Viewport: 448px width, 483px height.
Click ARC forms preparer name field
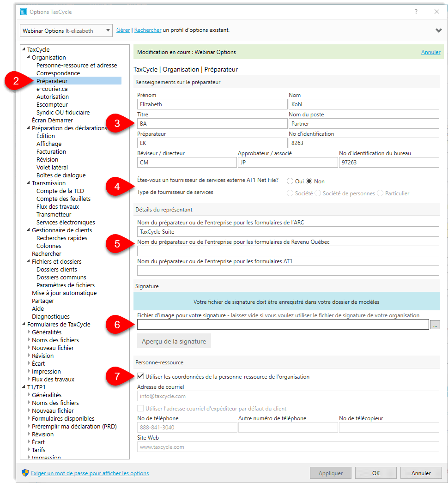[x=288, y=232]
